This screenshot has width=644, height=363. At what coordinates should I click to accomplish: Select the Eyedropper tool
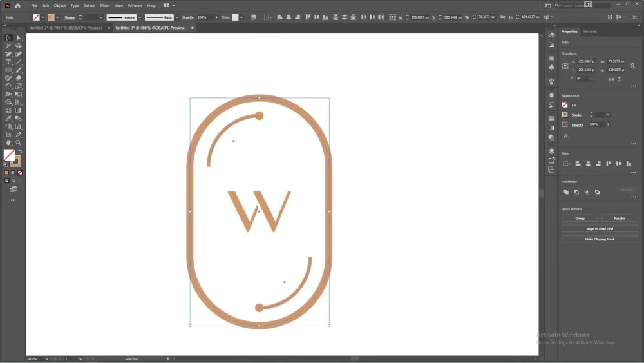(8, 119)
